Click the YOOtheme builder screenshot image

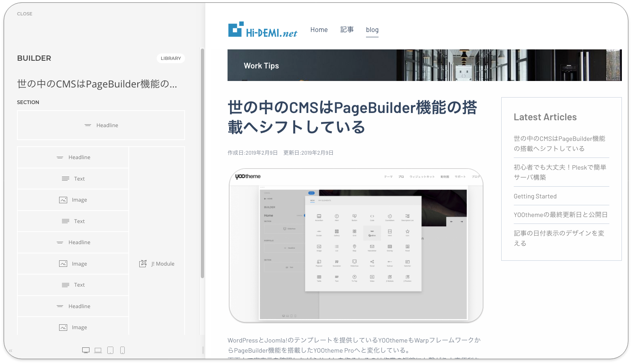coord(356,245)
